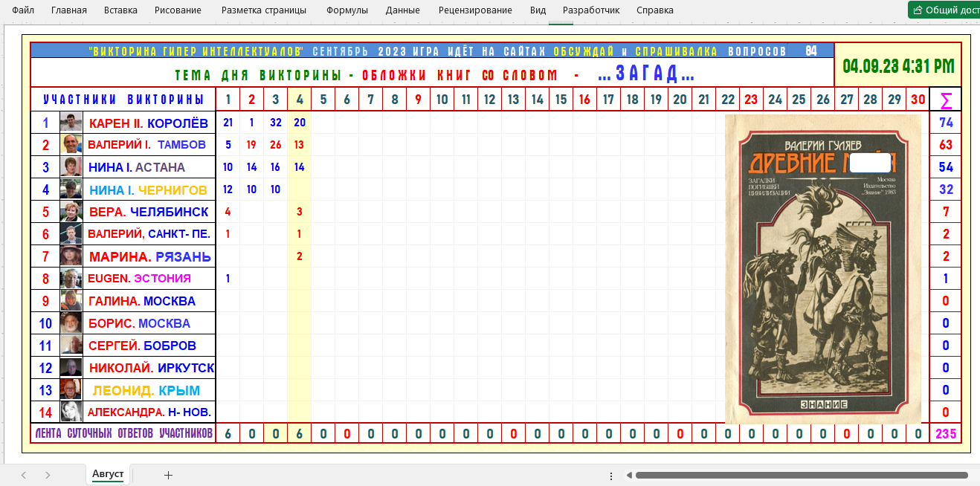Select cell ВАЛЕРИЙ I. ТАМБОВ
This screenshot has width=980, height=486.
[x=149, y=145]
